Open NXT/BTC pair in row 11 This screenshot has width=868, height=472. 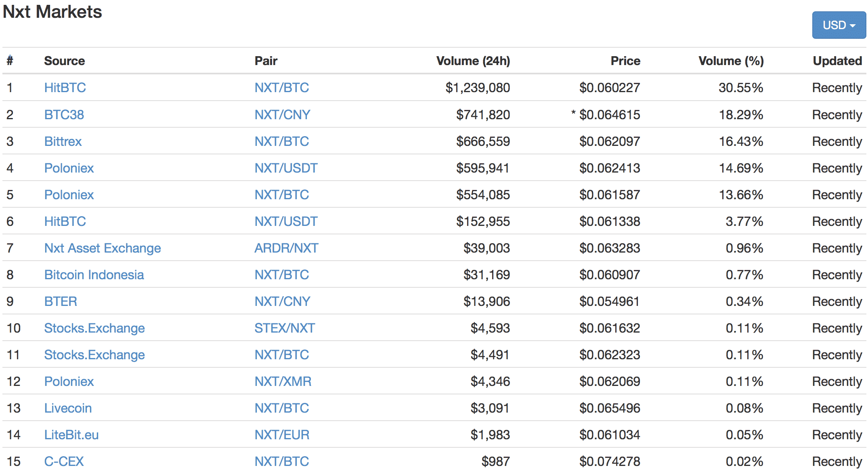(x=282, y=355)
